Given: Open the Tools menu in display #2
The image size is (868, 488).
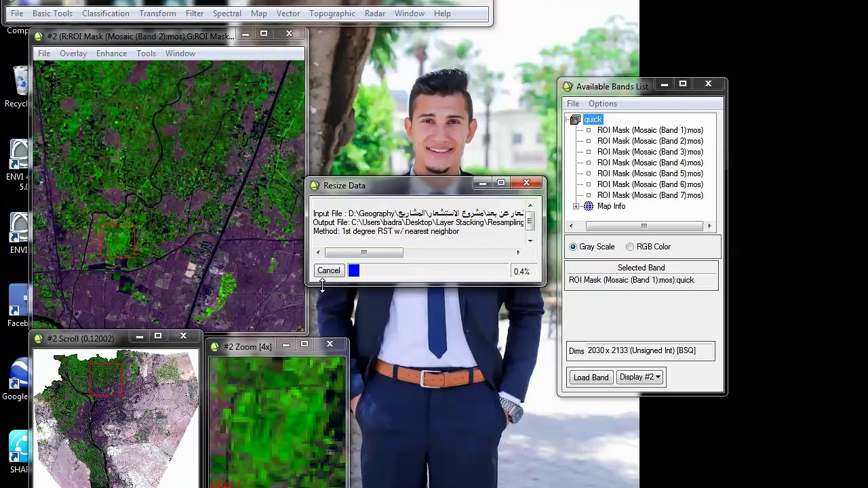Looking at the screenshot, I should (x=146, y=54).
